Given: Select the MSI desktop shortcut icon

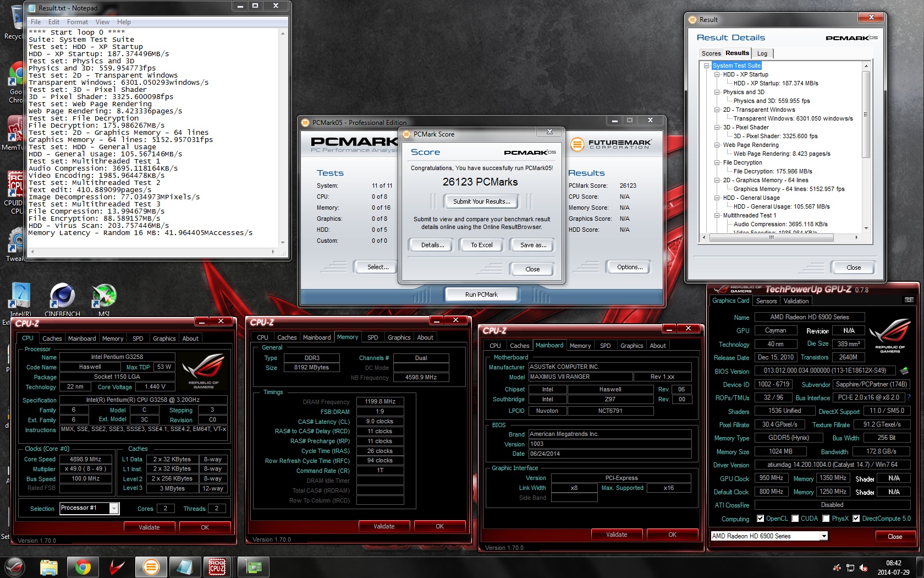Looking at the screenshot, I should [x=104, y=300].
